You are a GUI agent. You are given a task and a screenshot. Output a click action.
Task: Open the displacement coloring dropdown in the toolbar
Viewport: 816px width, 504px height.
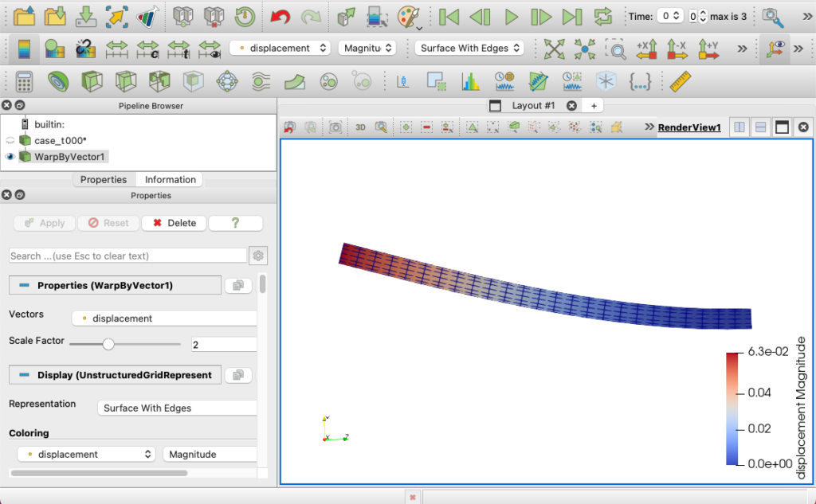click(280, 48)
